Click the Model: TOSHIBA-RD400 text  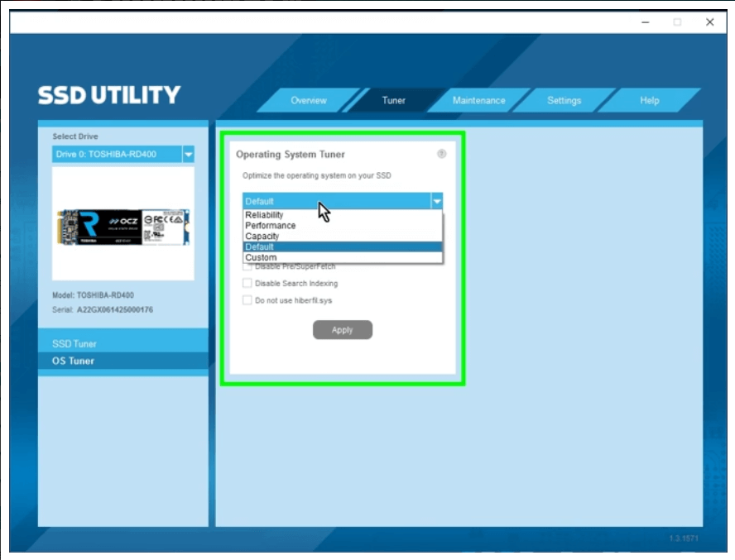click(93, 295)
